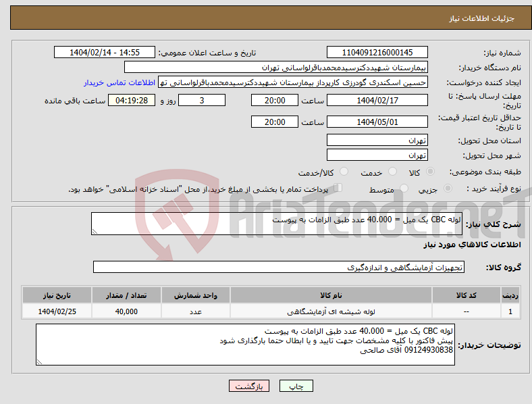Click the delivery city field تهران

coord(377,155)
